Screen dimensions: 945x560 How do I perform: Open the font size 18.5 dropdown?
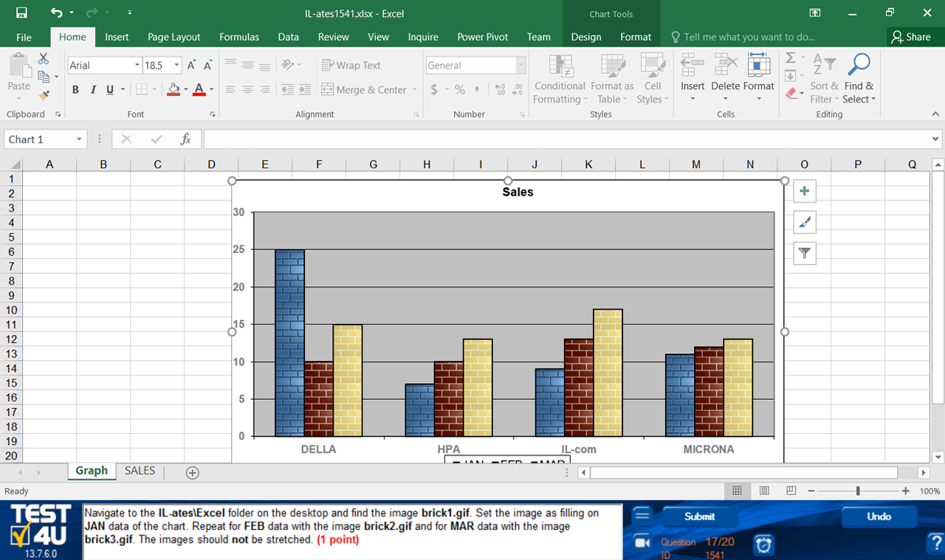pos(176,65)
